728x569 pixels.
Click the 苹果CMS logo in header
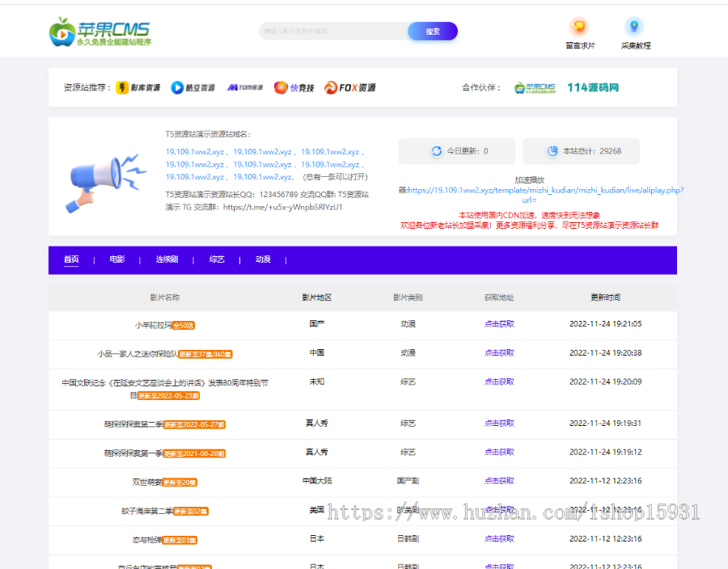pos(99,32)
